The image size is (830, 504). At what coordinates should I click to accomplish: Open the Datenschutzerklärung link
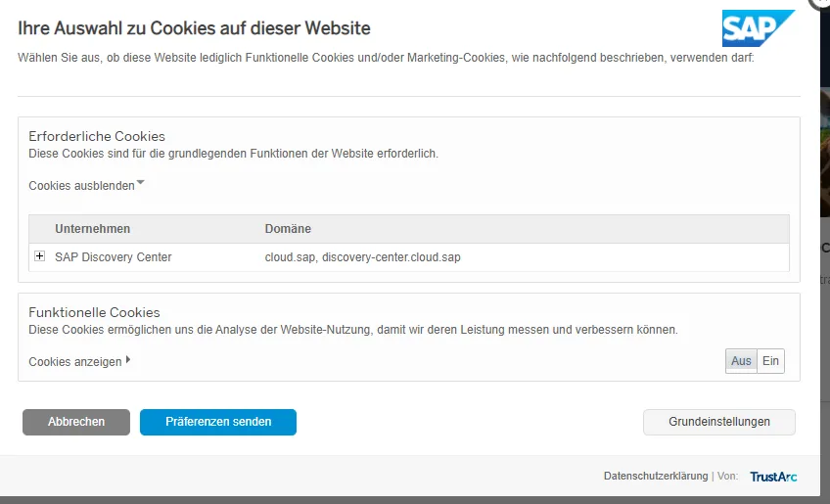coord(655,477)
